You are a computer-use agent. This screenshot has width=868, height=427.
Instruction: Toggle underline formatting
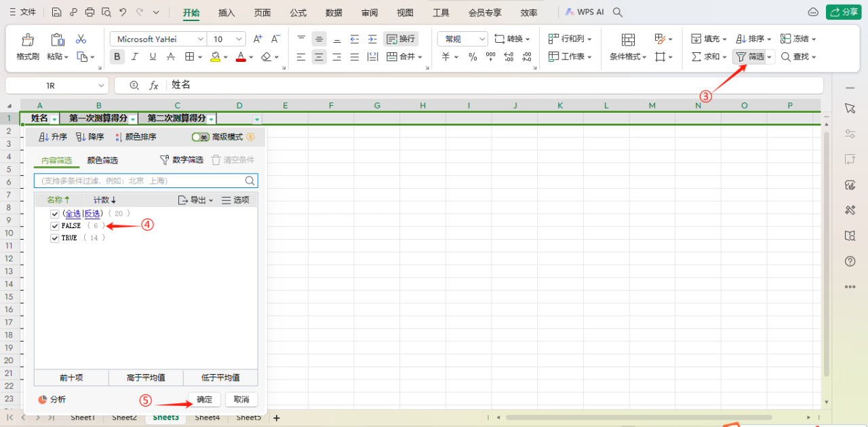click(153, 57)
